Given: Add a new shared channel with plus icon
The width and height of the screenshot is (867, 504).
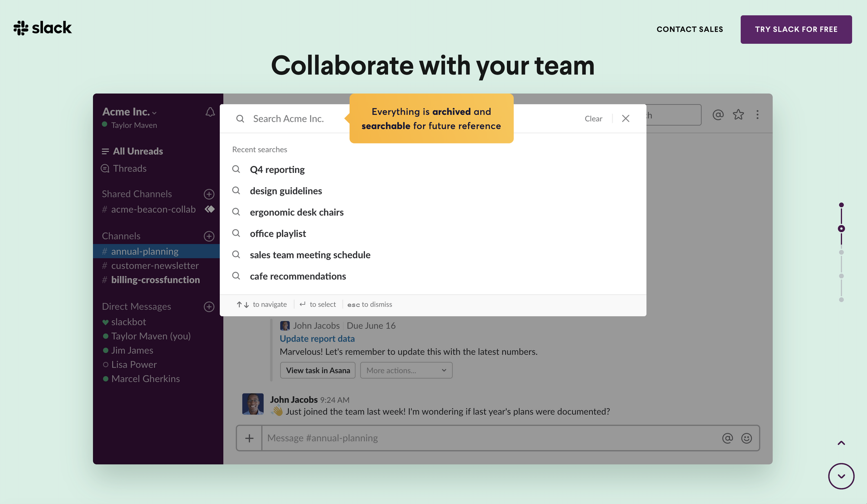Looking at the screenshot, I should (x=209, y=194).
